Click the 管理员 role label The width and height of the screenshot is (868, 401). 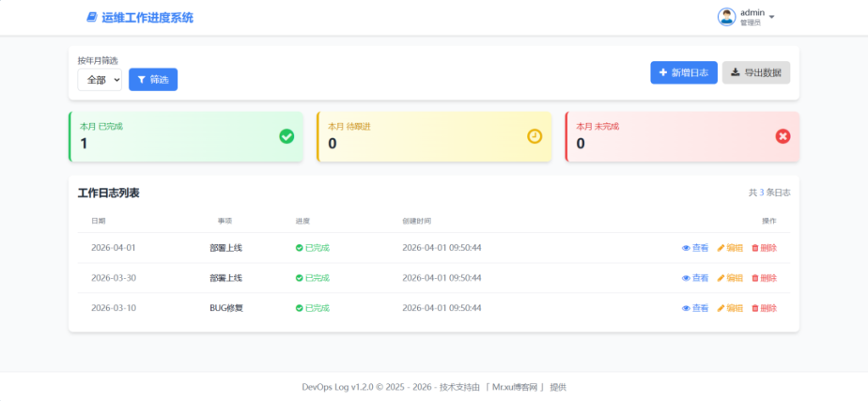click(x=750, y=23)
